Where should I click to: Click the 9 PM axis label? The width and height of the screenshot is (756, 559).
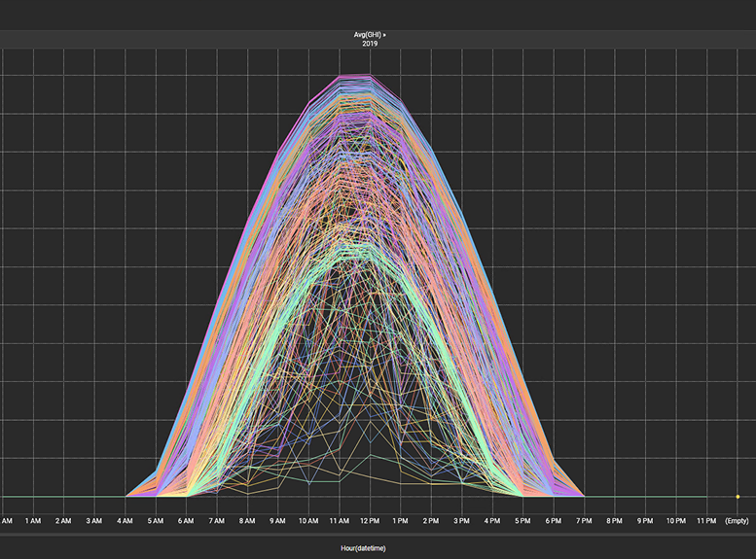[x=645, y=521]
